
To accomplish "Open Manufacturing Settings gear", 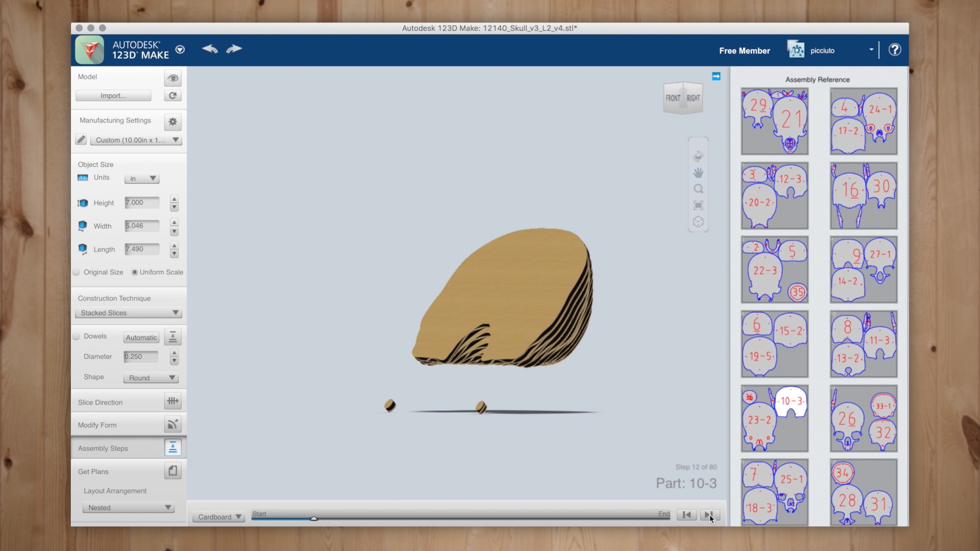I will (173, 121).
